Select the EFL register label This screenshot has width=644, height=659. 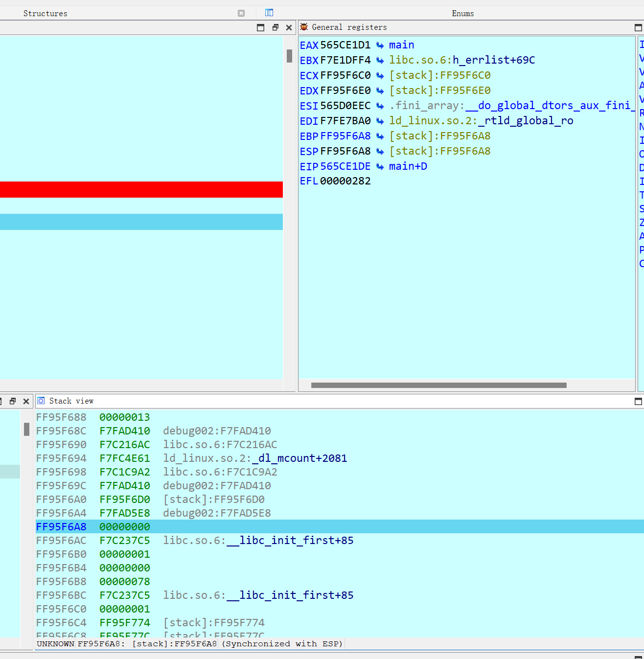tap(309, 182)
